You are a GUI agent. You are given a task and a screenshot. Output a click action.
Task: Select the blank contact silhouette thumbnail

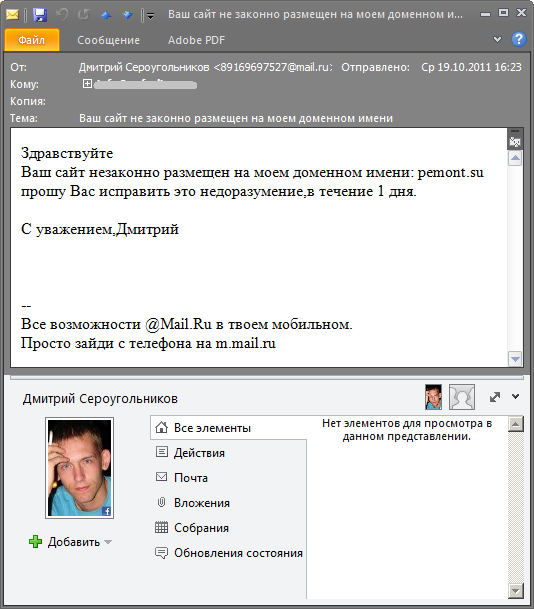(x=462, y=397)
